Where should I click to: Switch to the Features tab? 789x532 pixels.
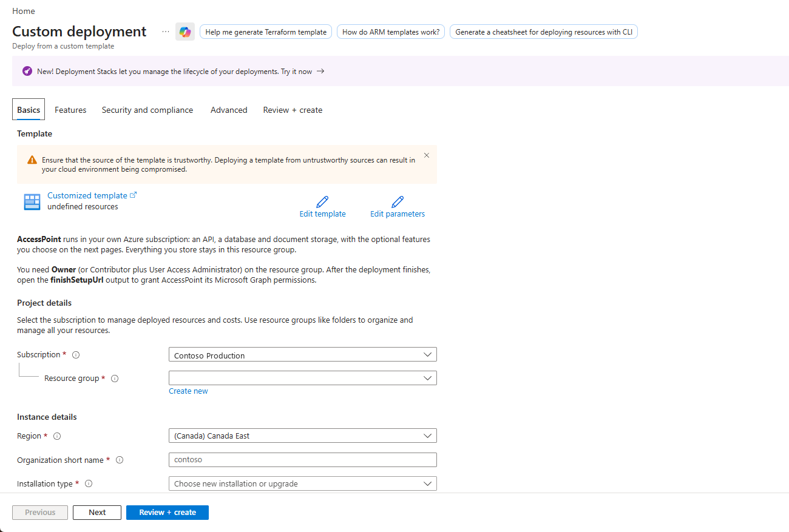pos(70,110)
